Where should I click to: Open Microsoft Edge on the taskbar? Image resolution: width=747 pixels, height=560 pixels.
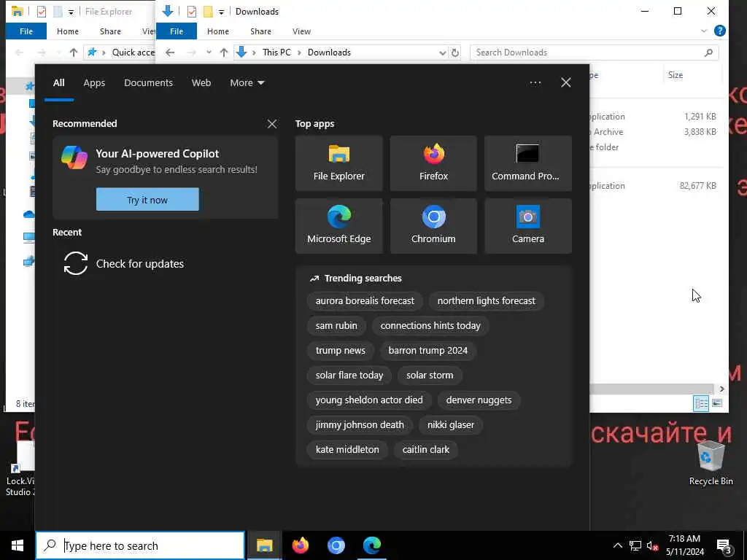[371, 545]
